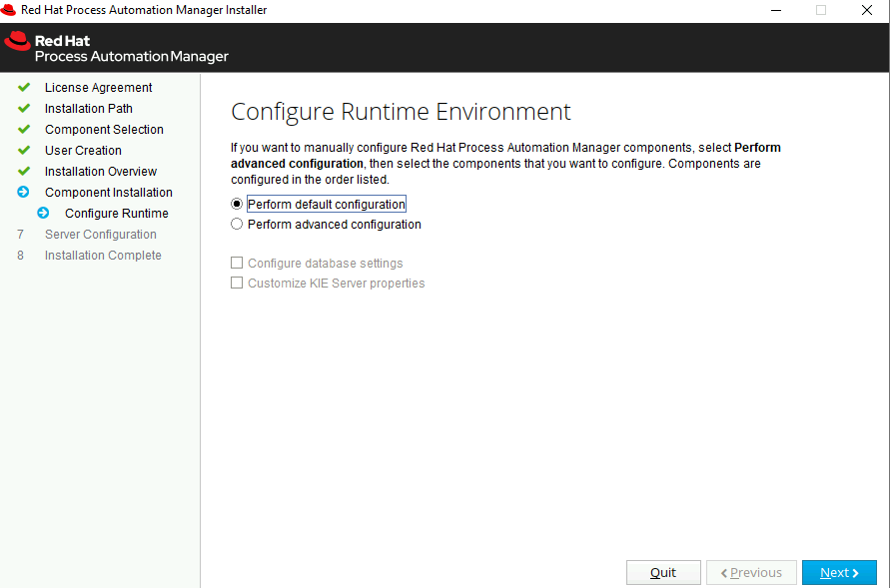Image resolution: width=891 pixels, height=588 pixels.
Task: Select the Installation Path step
Action: point(89,109)
